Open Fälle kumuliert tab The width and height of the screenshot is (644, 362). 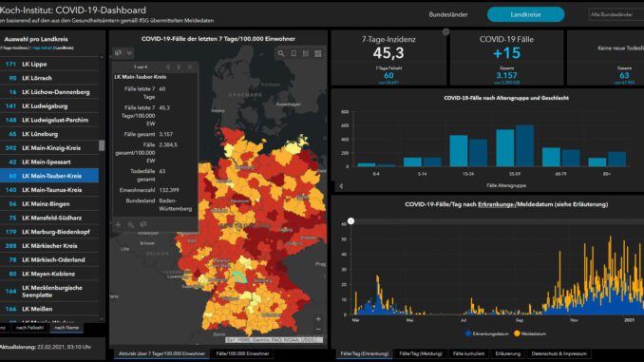click(468, 353)
